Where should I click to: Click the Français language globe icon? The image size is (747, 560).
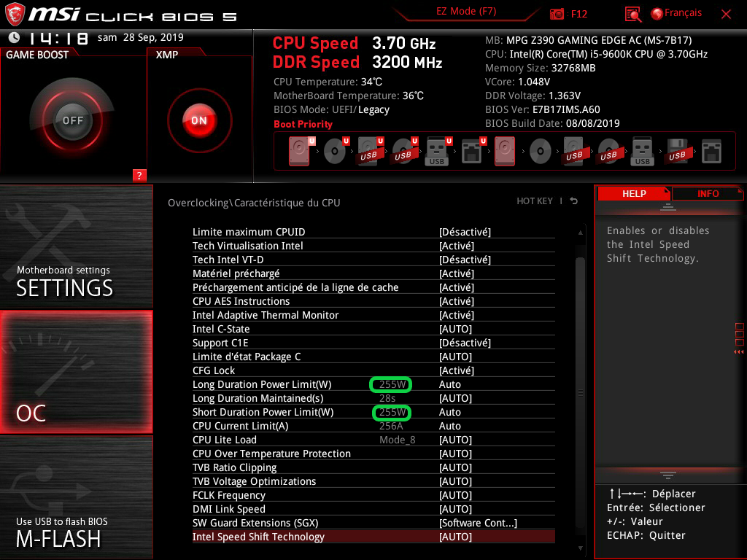tap(657, 14)
